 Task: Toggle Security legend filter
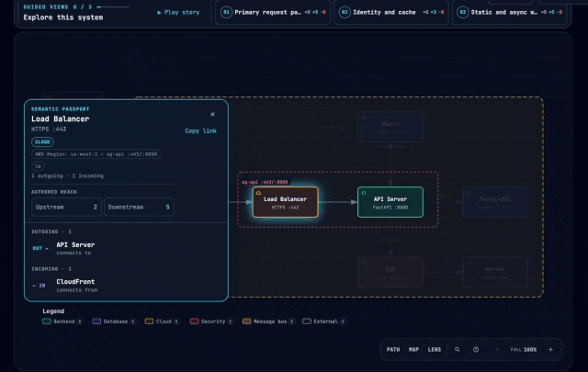tap(211, 321)
